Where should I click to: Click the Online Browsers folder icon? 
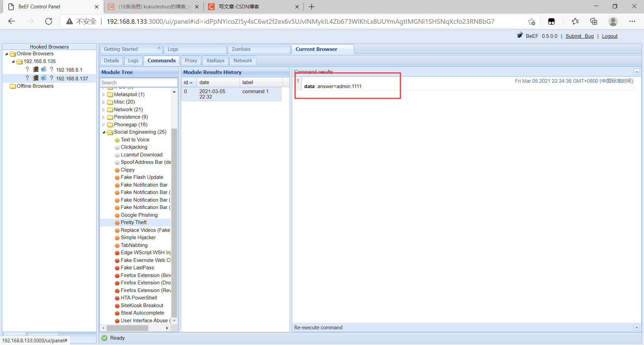pyautogui.click(x=13, y=54)
